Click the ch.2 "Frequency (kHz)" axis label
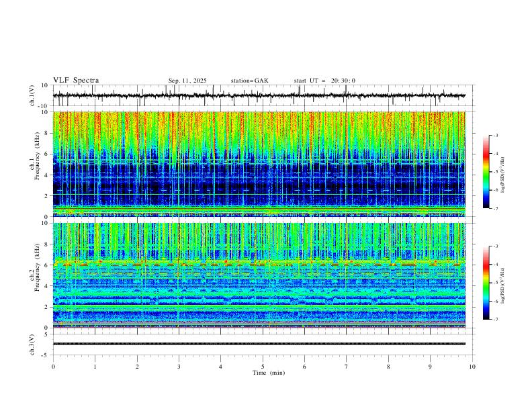The image size is (532, 411). click(x=37, y=267)
